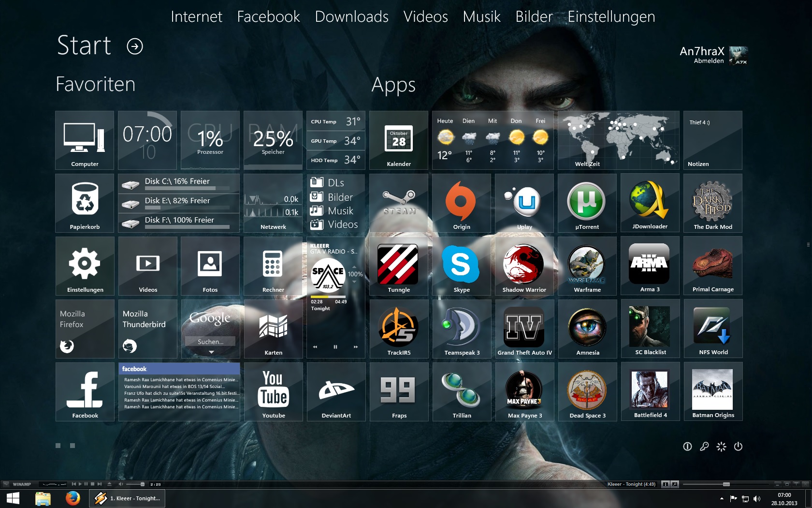Image resolution: width=812 pixels, height=508 pixels.
Task: Start the Shadow Warrior game
Action: pos(524,266)
